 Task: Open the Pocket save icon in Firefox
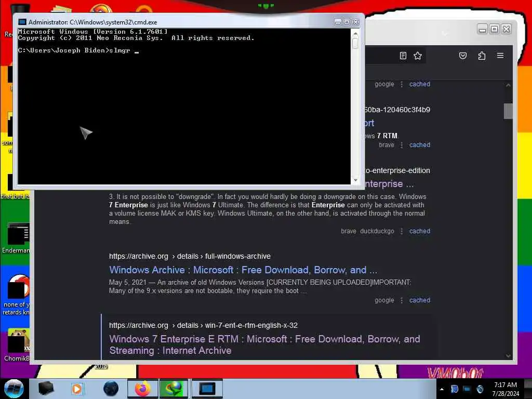click(463, 56)
